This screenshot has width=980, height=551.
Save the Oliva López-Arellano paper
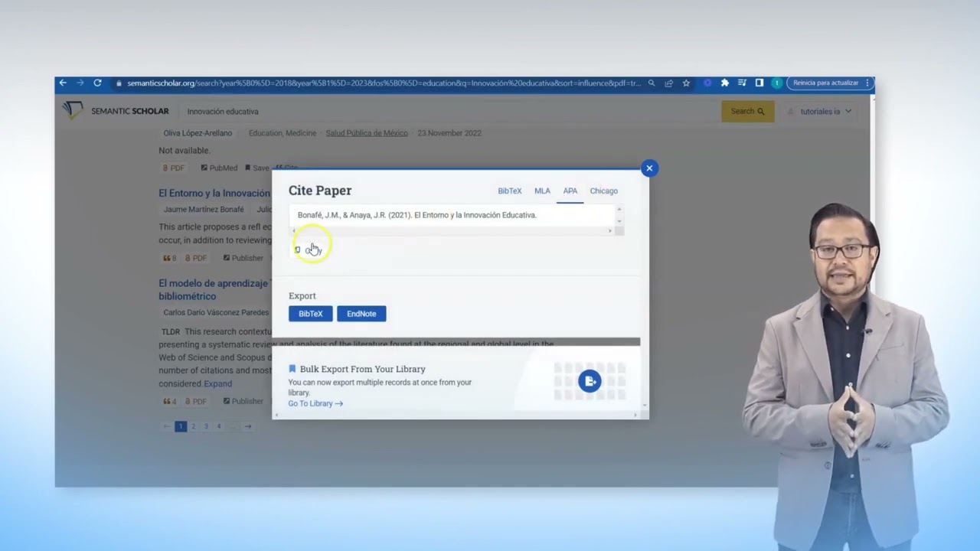[x=256, y=168]
